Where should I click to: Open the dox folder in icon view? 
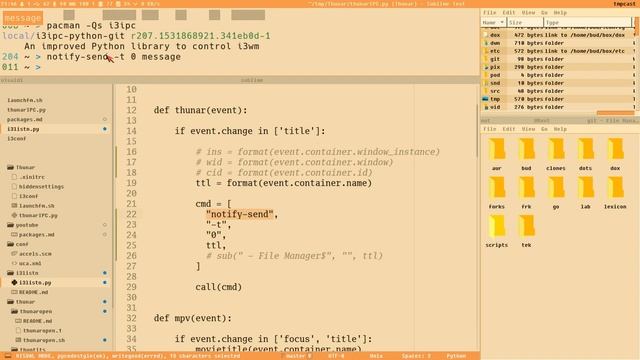[615, 149]
